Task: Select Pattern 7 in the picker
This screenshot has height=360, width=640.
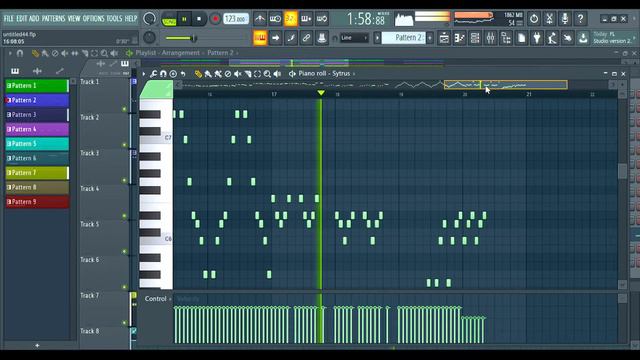Action: (37, 173)
